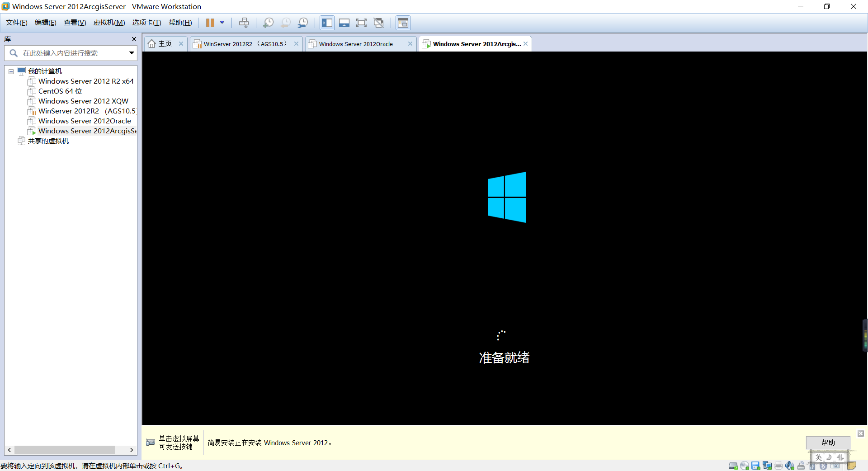Click the hard disk status icon
Screen dimensions: 868x471
733,466
